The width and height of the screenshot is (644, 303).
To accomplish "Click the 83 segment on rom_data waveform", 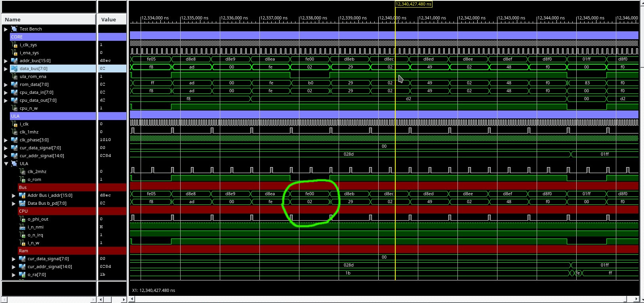I will click(x=587, y=83).
